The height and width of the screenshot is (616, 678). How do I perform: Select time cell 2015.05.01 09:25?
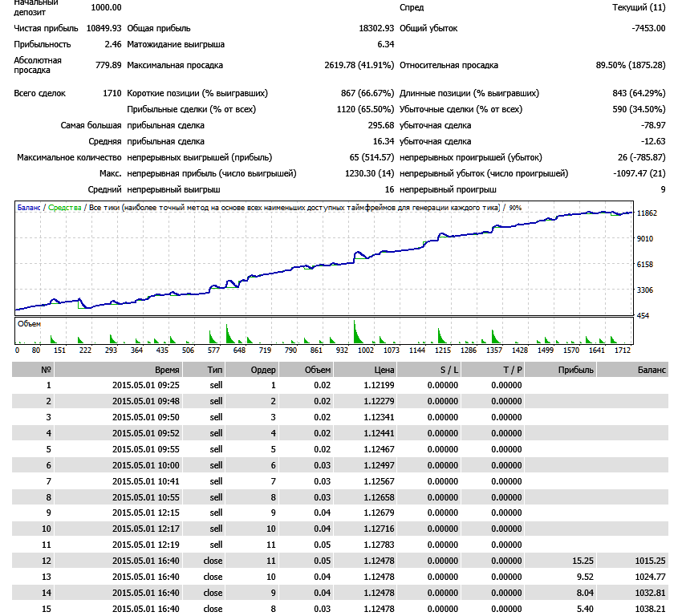tap(146, 385)
